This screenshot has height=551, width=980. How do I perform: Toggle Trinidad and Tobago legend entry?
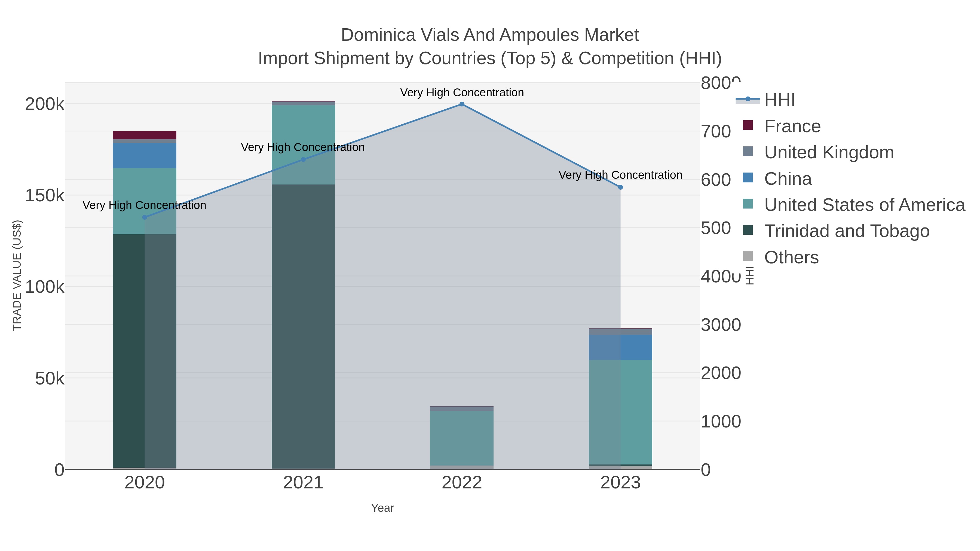pos(836,231)
